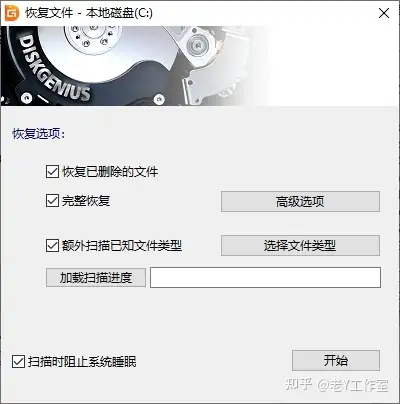
Task: Click the 恢复已删除的文件 label text
Action: point(110,172)
